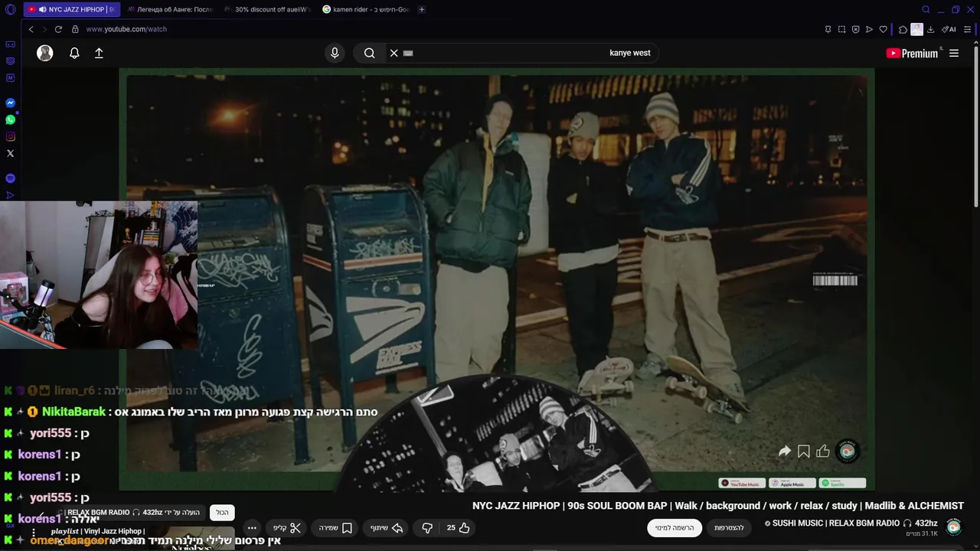Open the SUSHI MUSIC channel avatar
This screenshot has width=980, height=551.
click(x=954, y=527)
